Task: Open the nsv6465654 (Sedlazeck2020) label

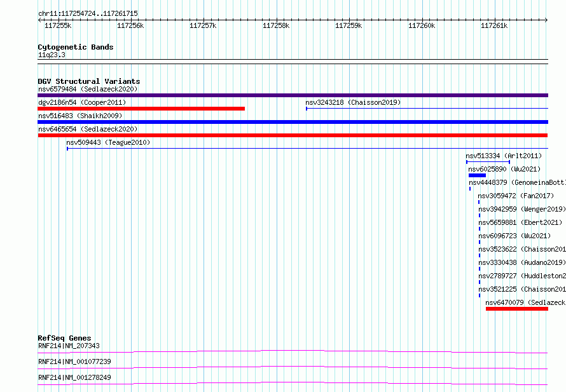Action: (88, 129)
